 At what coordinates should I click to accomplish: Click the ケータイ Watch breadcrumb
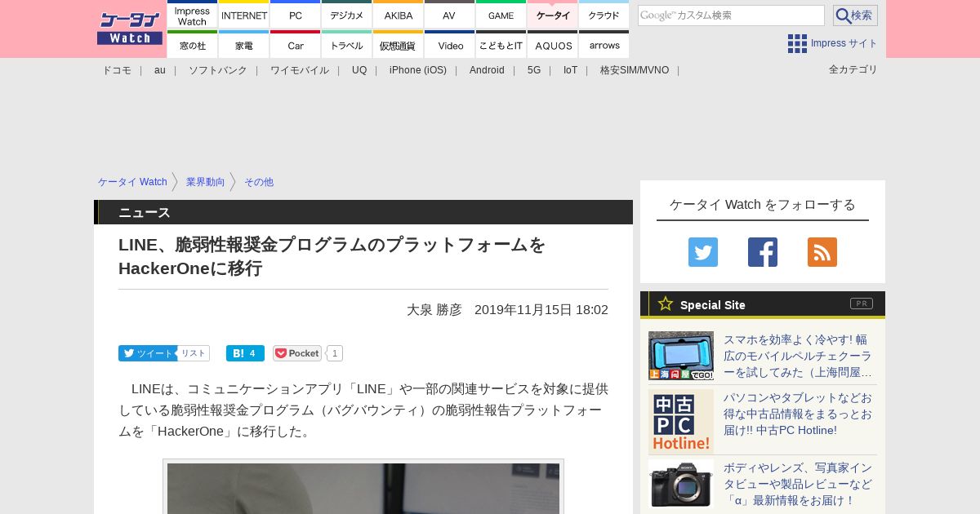pos(132,182)
